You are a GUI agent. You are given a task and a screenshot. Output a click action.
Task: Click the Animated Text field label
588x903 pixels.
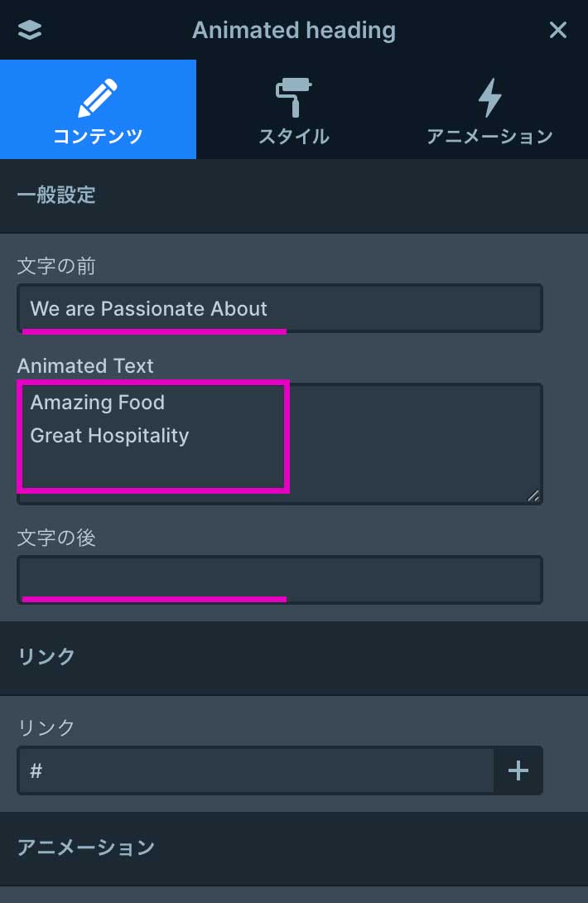[85, 366]
